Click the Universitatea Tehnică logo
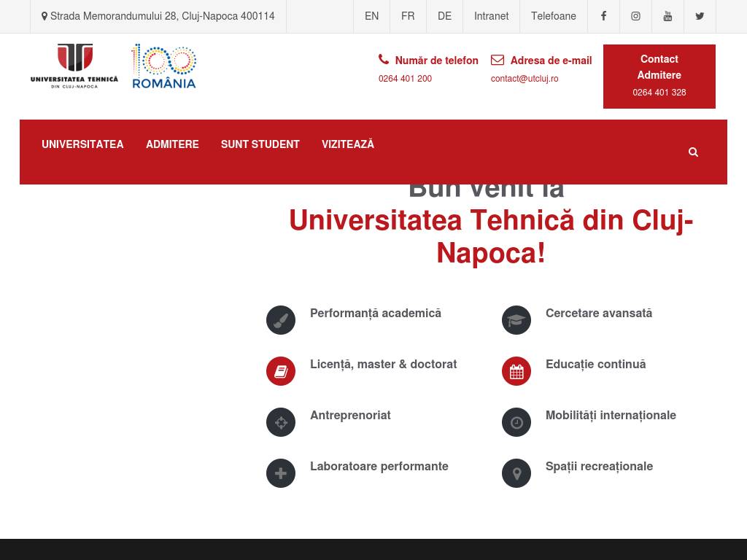The width and height of the screenshot is (747, 560). click(74, 66)
